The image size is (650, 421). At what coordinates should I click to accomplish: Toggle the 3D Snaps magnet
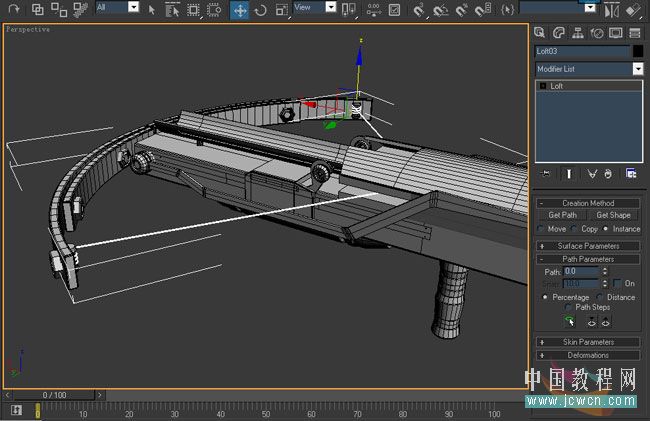419,10
